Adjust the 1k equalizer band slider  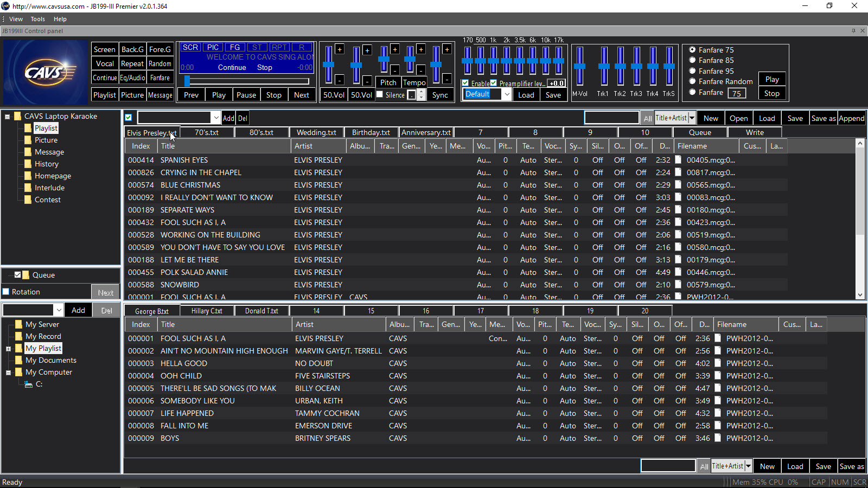click(493, 60)
